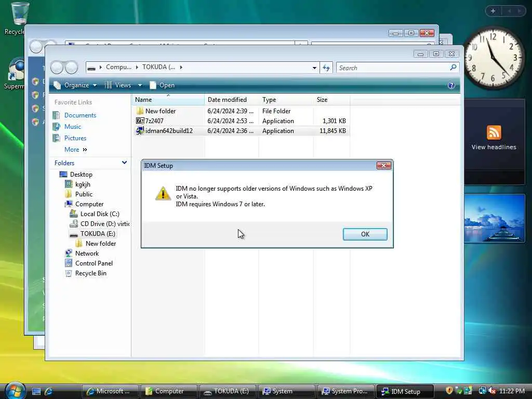The width and height of the screenshot is (532, 399).
Task: Expand the arrow after the TOKUDA breadcrumb
Action: (181, 67)
